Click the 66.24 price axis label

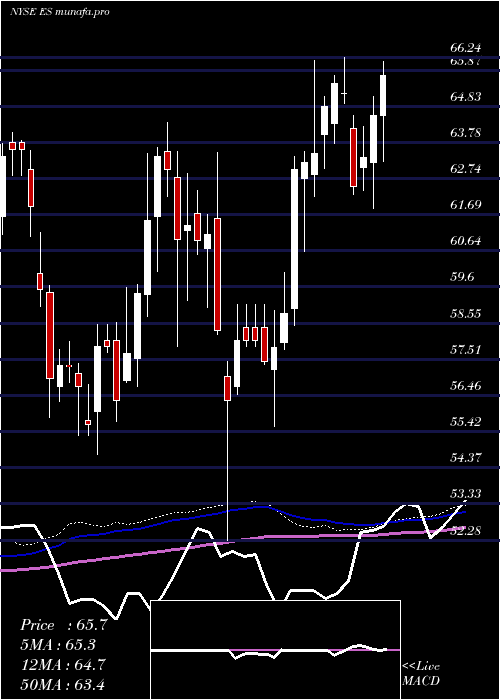pos(466,48)
